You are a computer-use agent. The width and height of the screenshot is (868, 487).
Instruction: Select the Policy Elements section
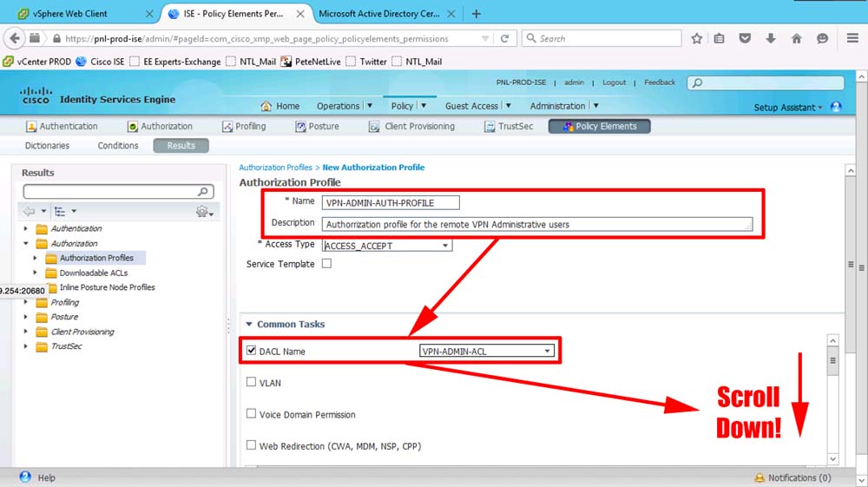coord(599,126)
